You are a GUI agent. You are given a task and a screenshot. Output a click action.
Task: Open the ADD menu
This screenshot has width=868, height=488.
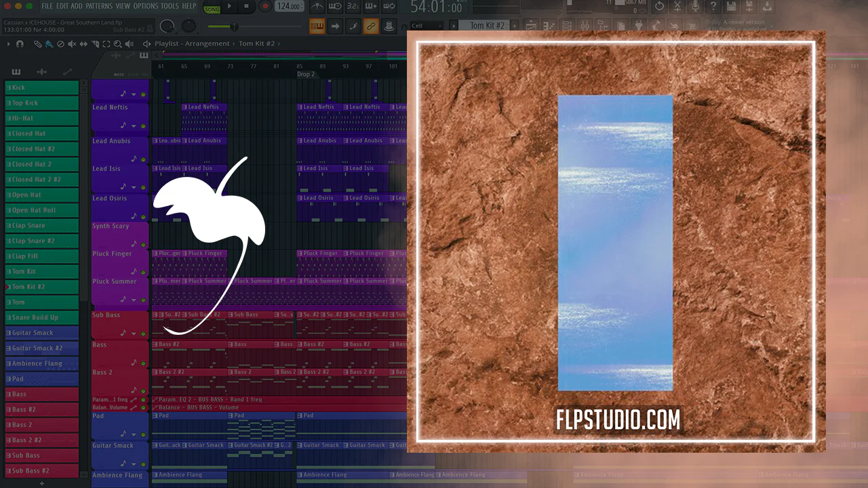pyautogui.click(x=77, y=6)
